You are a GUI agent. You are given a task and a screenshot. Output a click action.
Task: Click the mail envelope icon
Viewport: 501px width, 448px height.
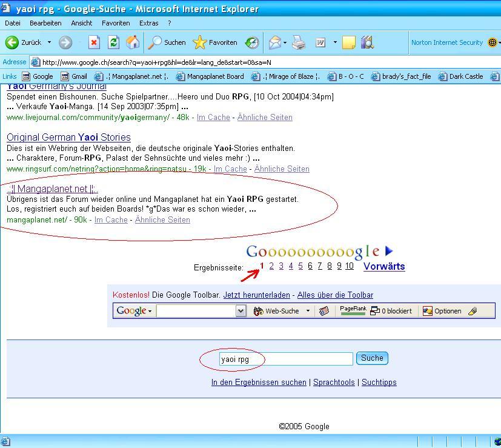click(274, 42)
